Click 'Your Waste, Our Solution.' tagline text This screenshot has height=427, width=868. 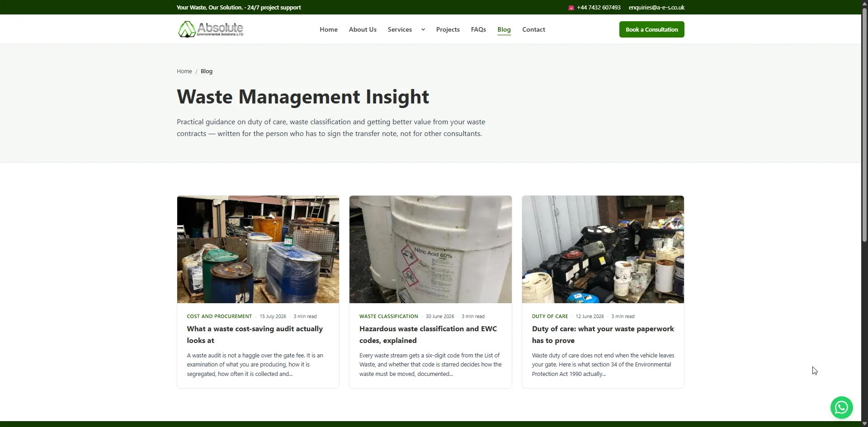[x=210, y=8]
